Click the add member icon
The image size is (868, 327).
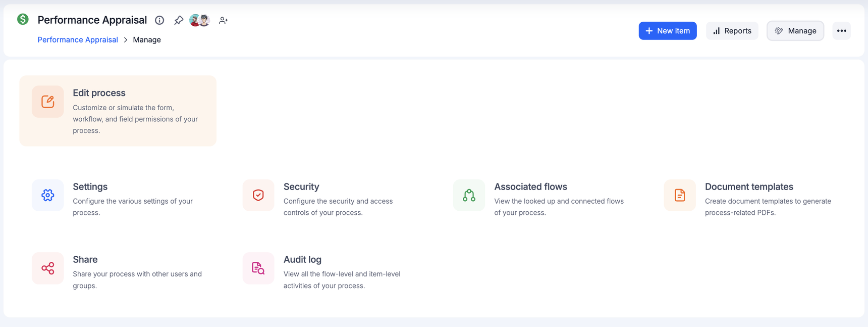[x=223, y=20]
